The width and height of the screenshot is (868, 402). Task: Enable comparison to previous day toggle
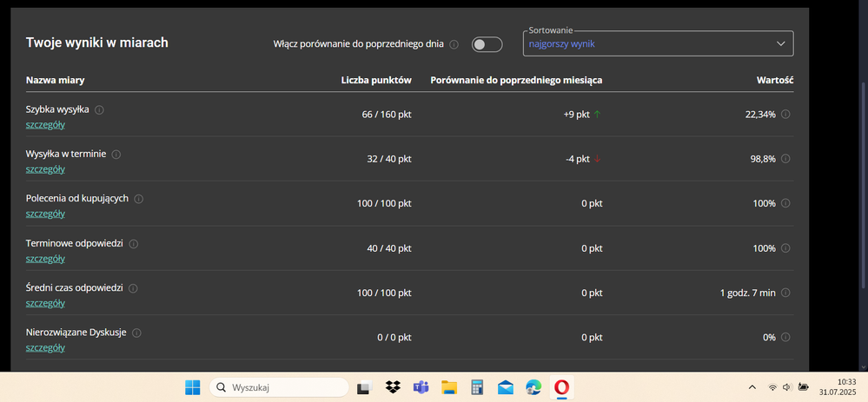(x=487, y=44)
